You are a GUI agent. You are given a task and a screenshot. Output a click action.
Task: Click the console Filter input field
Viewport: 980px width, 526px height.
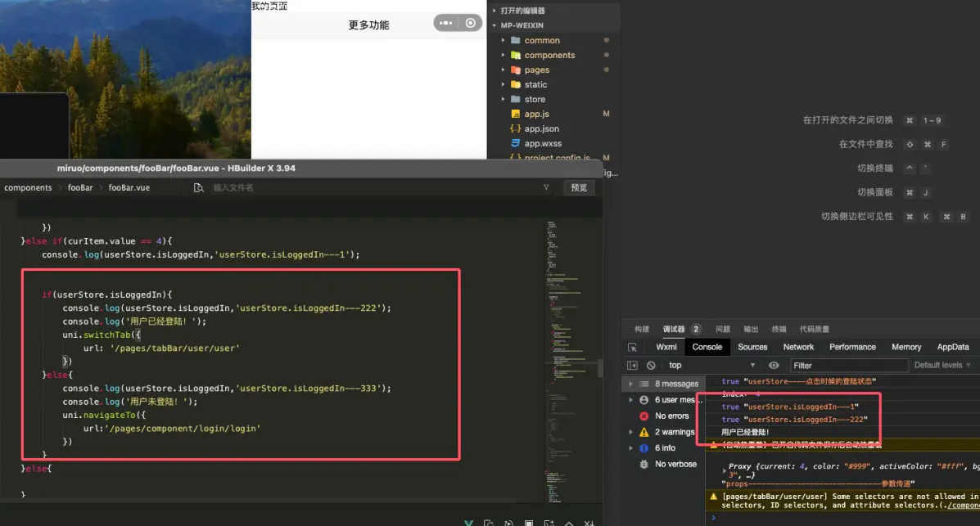(x=848, y=366)
